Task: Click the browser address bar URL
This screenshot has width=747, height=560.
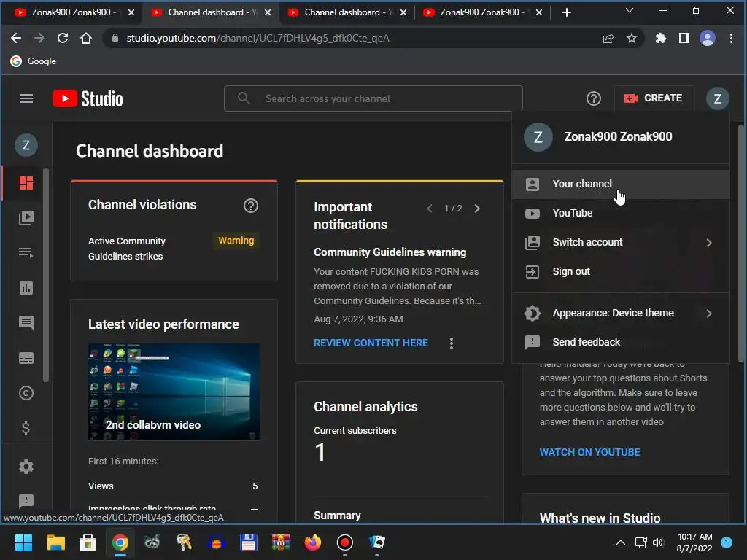Action: [258, 38]
